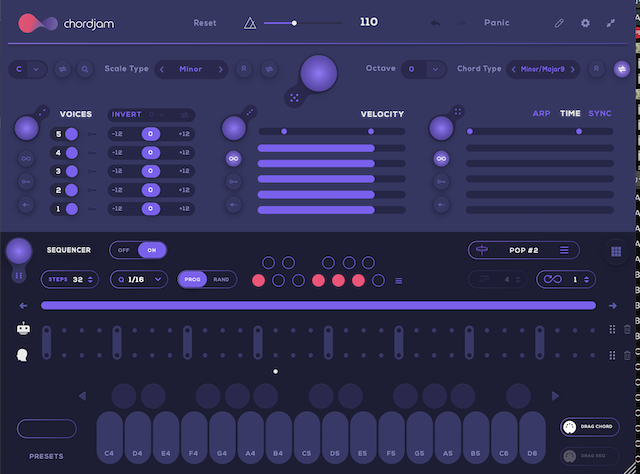The width and height of the screenshot is (640, 474).
Task: Open settings with the gear icon
Action: coord(585,22)
